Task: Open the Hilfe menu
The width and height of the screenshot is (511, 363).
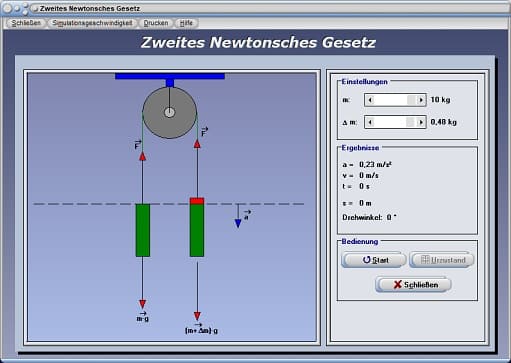Action: click(186, 23)
